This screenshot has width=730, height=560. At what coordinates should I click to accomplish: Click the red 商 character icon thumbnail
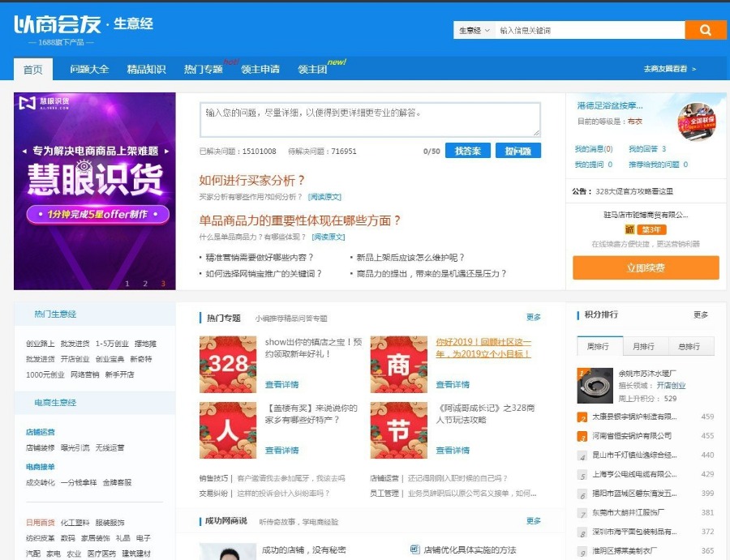[399, 365]
